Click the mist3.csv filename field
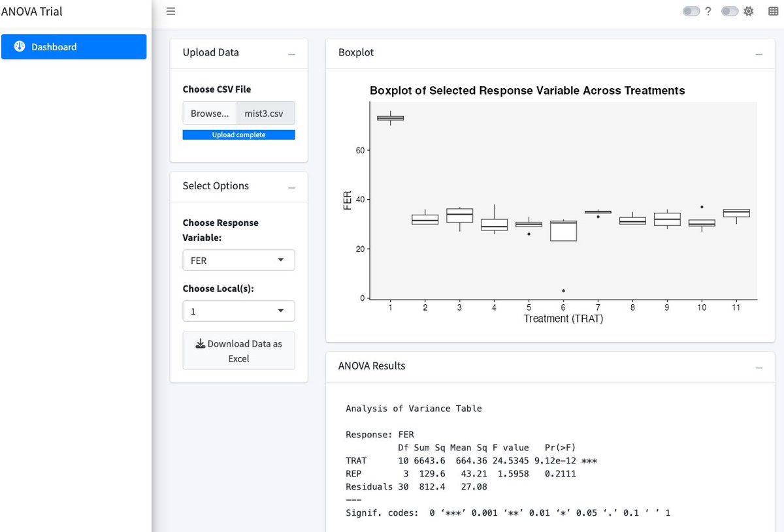784x532 pixels. (x=266, y=113)
